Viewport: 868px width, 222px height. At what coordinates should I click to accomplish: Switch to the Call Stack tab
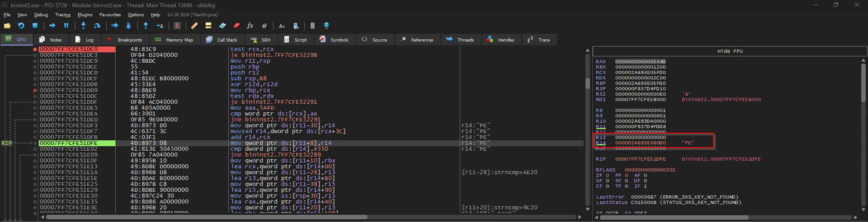(222, 40)
